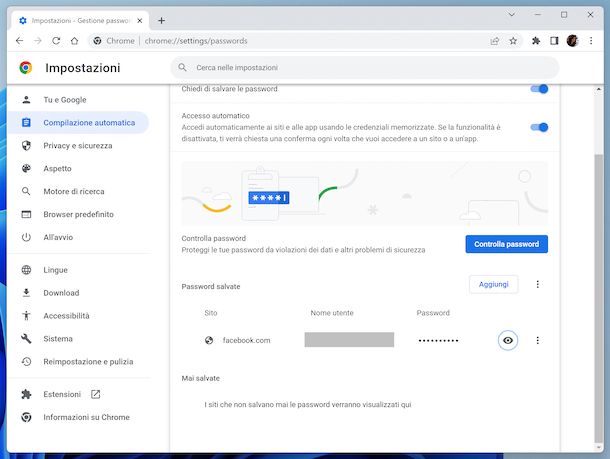Turn off Accesso automatico switch
This screenshot has width=610, height=459.
coord(539,127)
